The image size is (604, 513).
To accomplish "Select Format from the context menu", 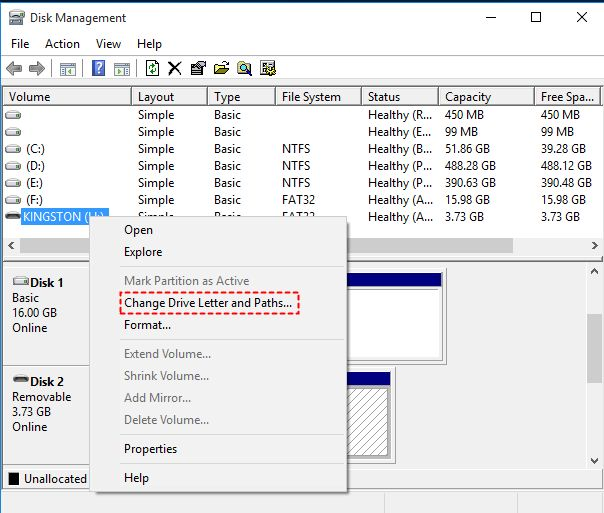I will [147, 325].
